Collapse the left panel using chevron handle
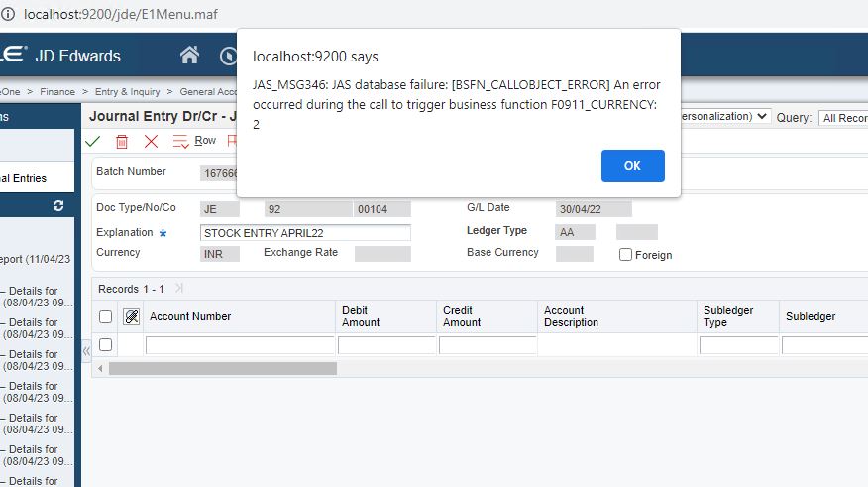The height and width of the screenshot is (487, 868). 86,351
